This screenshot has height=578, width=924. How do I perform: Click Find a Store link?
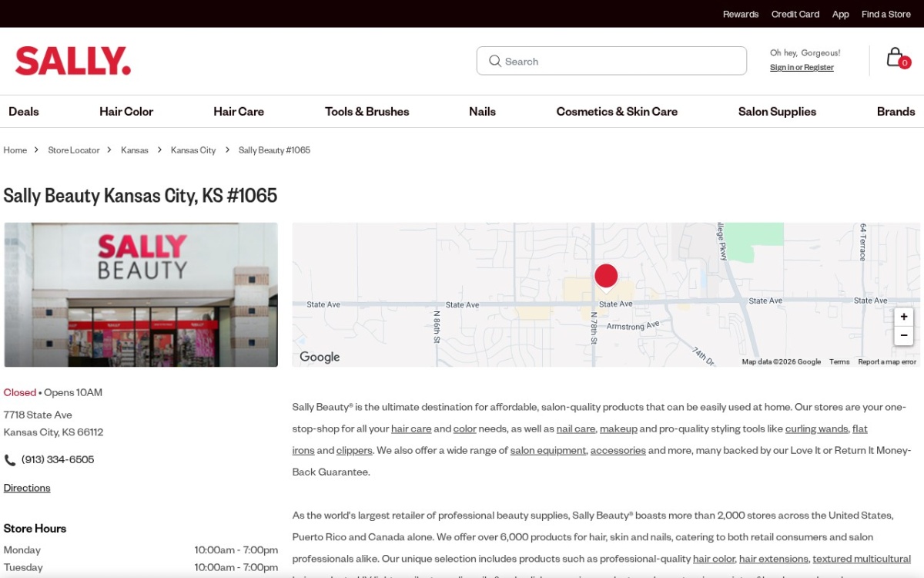click(886, 14)
